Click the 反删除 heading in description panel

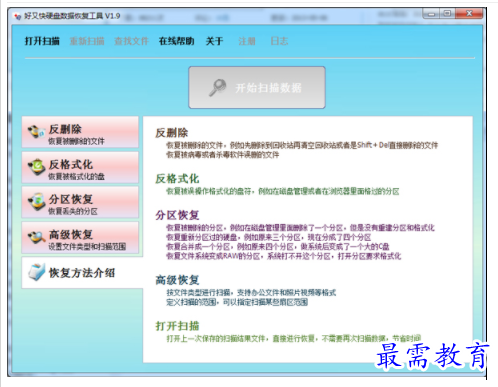pyautogui.click(x=172, y=133)
